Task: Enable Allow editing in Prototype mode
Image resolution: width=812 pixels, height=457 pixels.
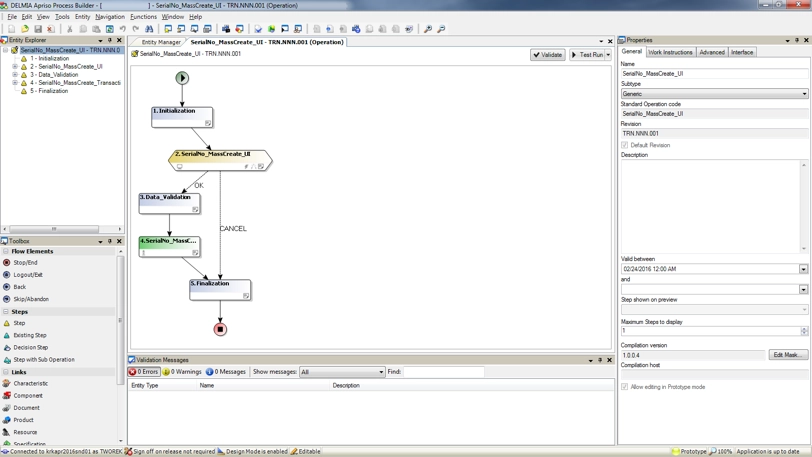Action: pos(625,387)
